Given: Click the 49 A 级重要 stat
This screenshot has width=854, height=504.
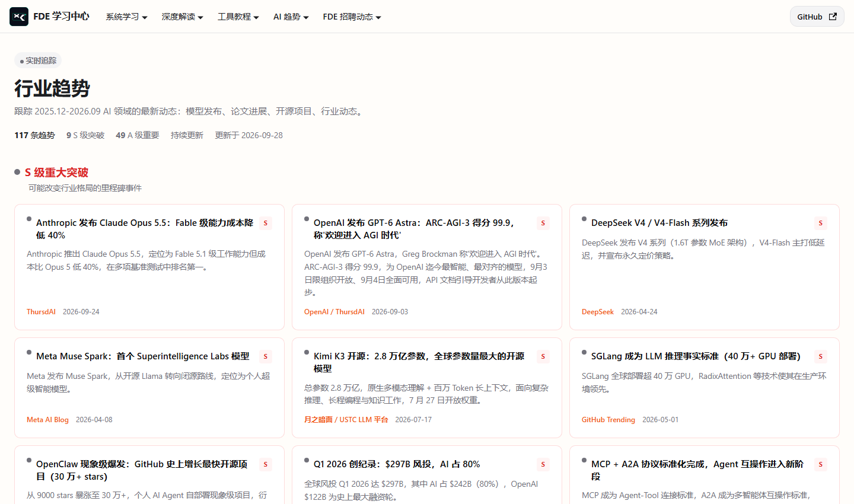Looking at the screenshot, I should tap(138, 135).
